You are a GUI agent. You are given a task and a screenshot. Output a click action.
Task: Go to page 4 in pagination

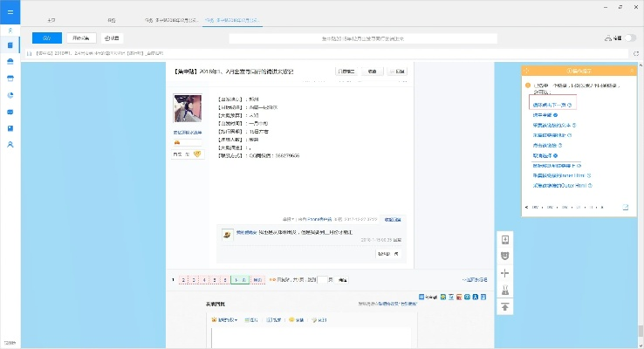204,280
